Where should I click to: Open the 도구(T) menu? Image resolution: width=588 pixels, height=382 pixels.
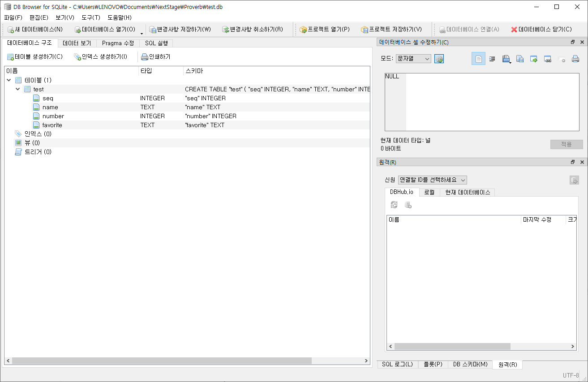tap(91, 17)
